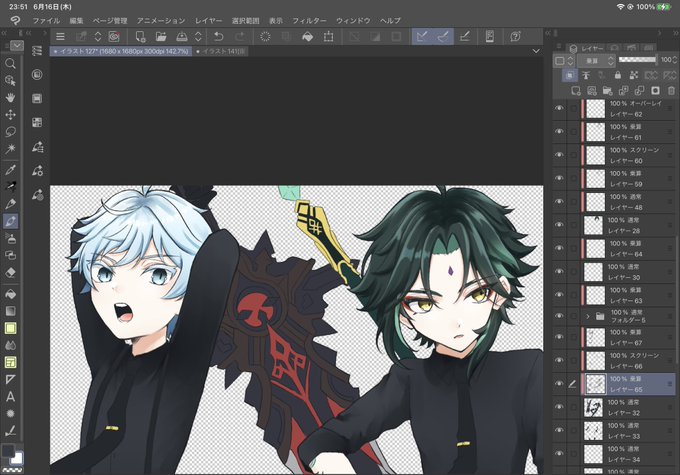680x475 pixels.
Task: Hide layer 62 with its eye icon
Action: click(x=559, y=108)
